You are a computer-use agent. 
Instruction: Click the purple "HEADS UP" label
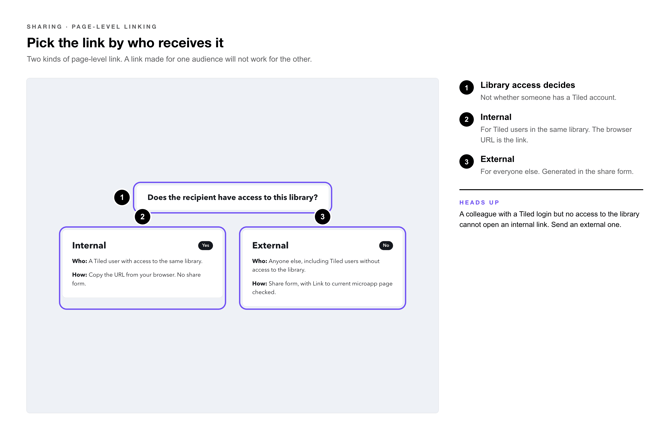[479, 203]
